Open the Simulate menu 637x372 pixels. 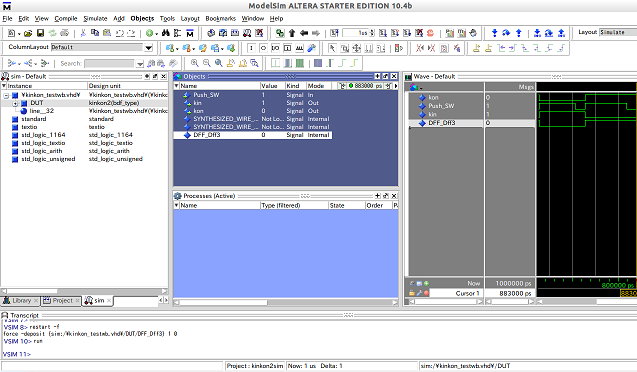coord(95,18)
